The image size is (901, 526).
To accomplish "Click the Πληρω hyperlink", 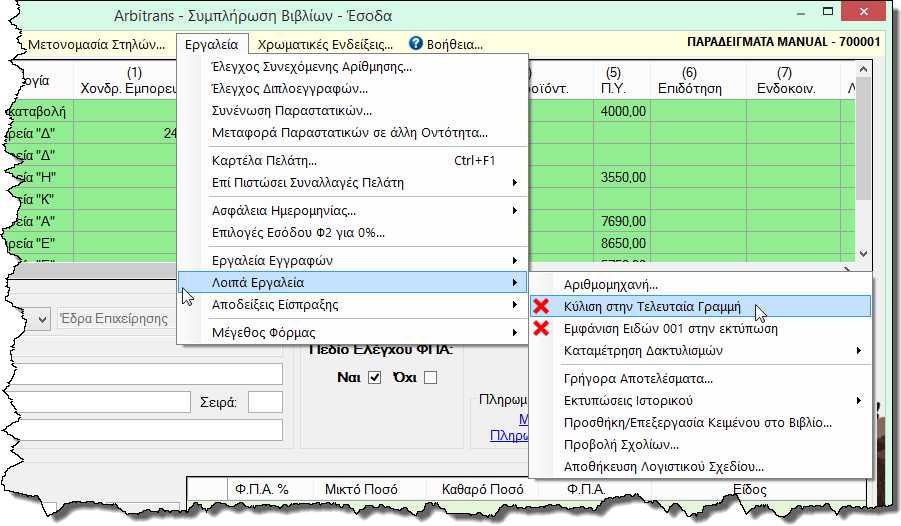I will (x=509, y=435).
